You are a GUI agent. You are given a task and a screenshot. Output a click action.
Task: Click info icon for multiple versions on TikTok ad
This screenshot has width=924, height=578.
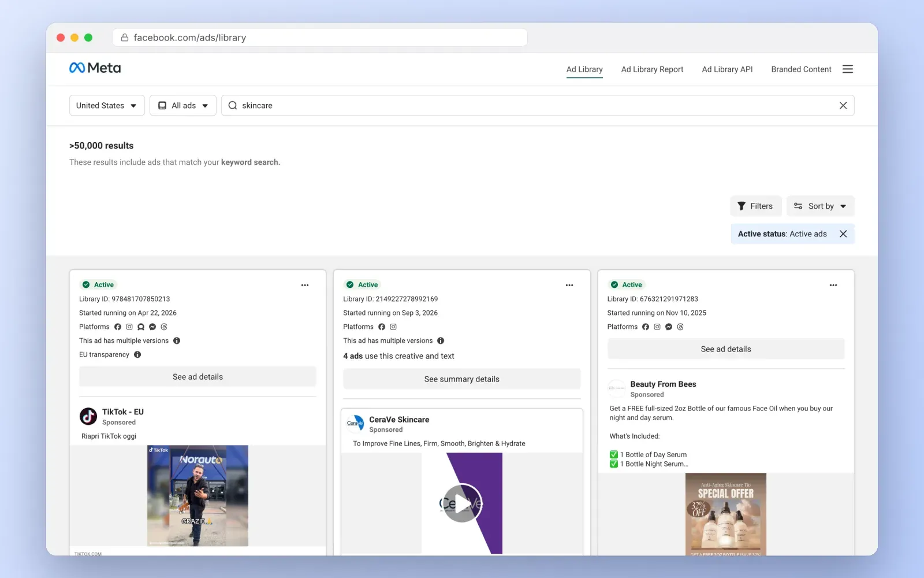coord(177,341)
